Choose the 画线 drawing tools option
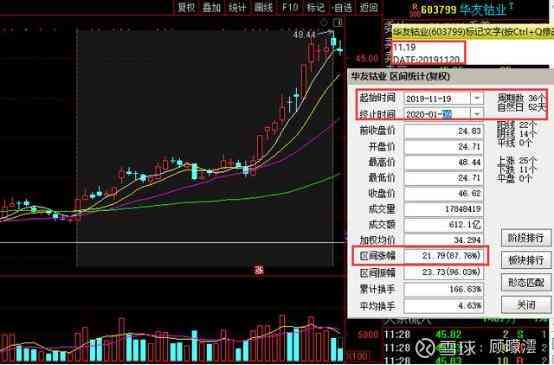 263,7
